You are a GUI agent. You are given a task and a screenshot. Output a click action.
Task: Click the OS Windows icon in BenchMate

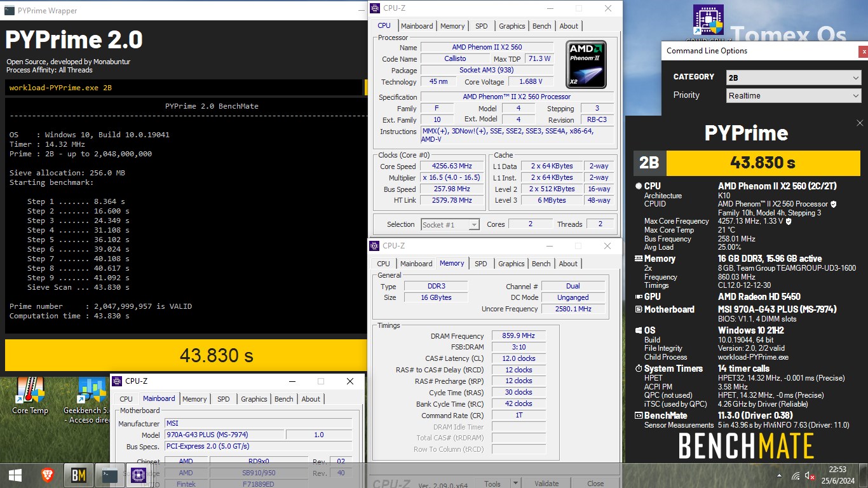point(638,330)
